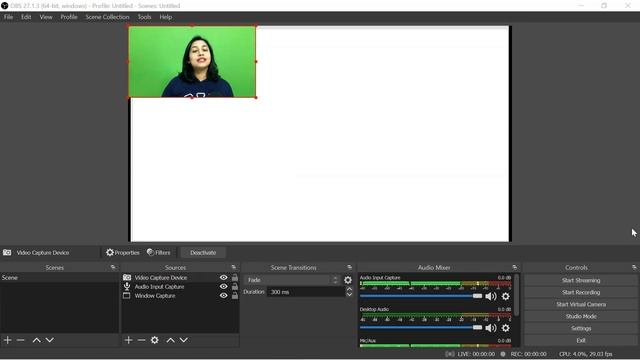Remove the selected scene with minus icon
This screenshot has width=640, height=360.
[21, 340]
